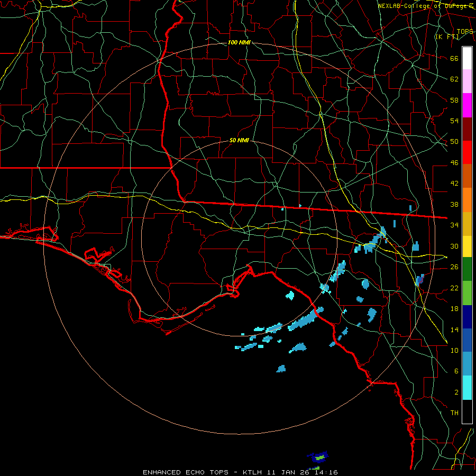476x476 pixels.
Task: Click the '6' legend value
Action: (456, 371)
